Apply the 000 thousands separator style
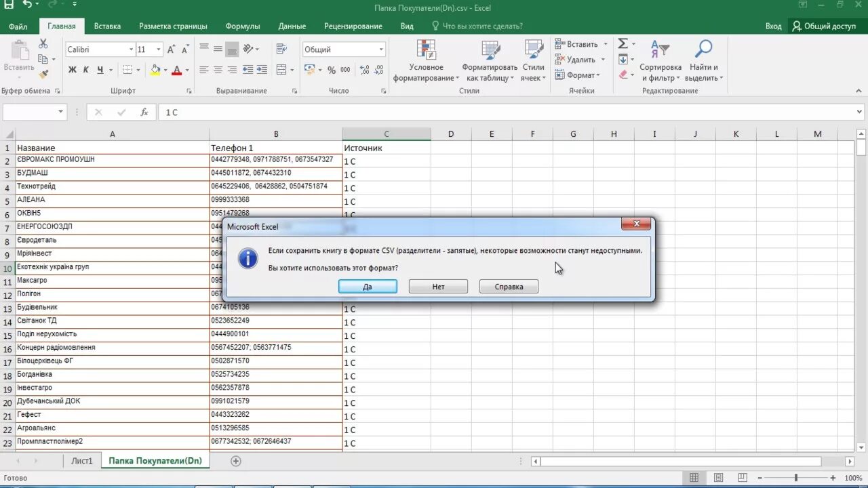The height and width of the screenshot is (488, 868). [345, 70]
